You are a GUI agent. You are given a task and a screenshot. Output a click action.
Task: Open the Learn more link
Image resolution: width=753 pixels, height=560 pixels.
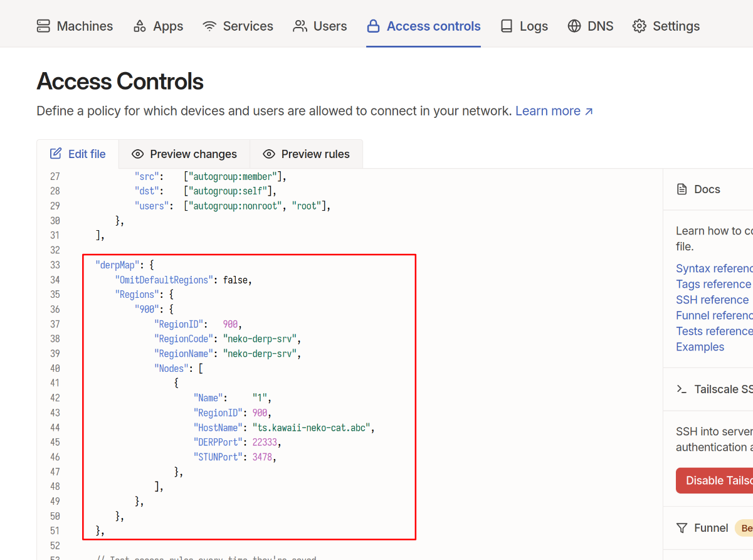point(554,111)
